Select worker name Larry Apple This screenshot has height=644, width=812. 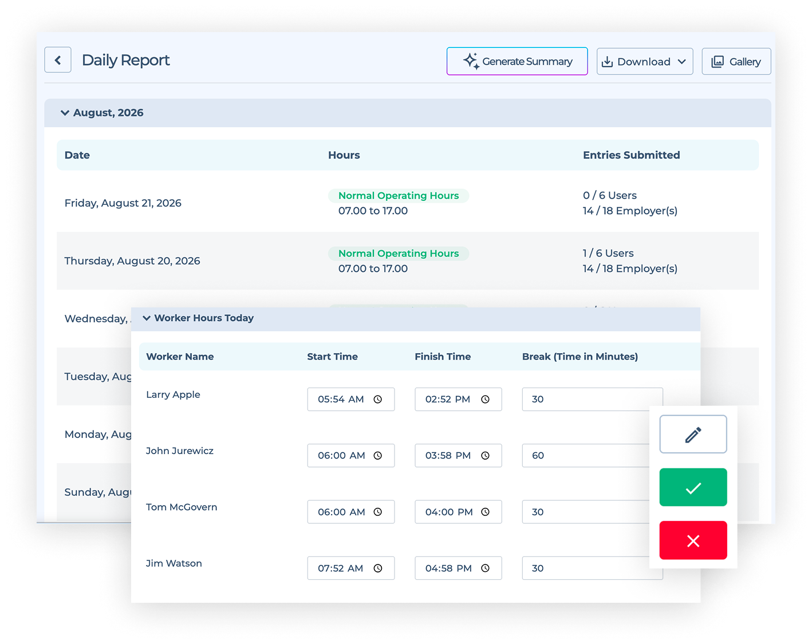click(173, 394)
